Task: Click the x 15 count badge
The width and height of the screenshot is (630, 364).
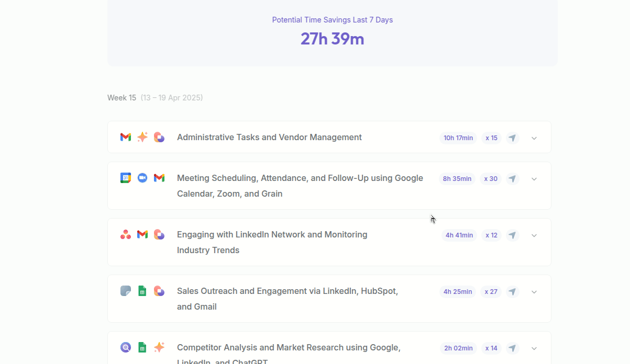Action: 491,138
